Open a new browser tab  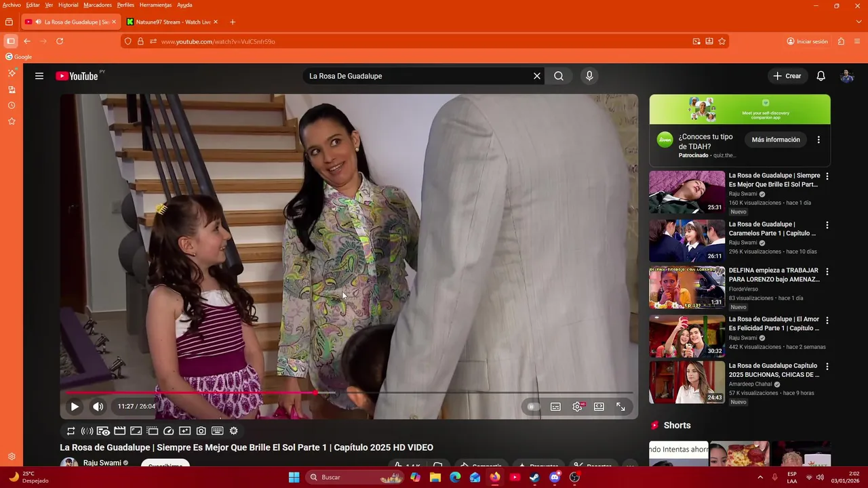coord(233,22)
